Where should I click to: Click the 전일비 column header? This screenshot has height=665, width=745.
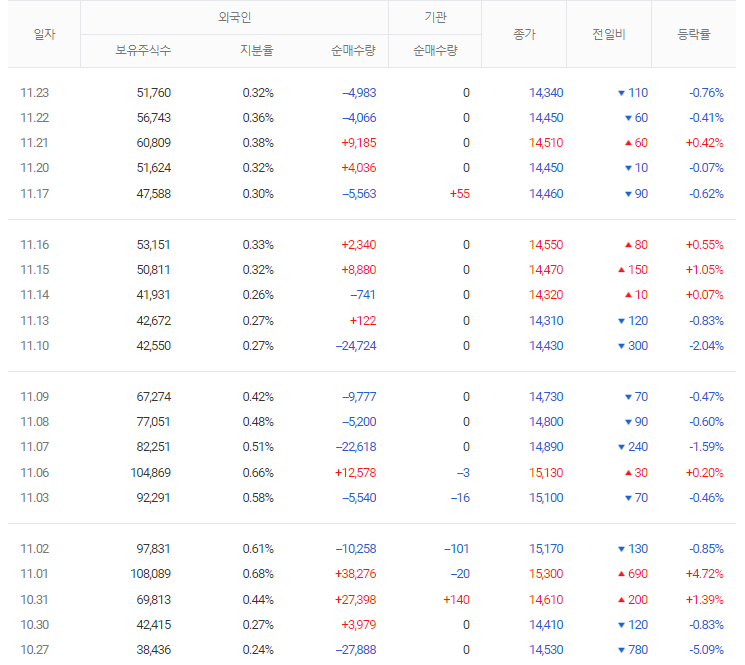[609, 34]
